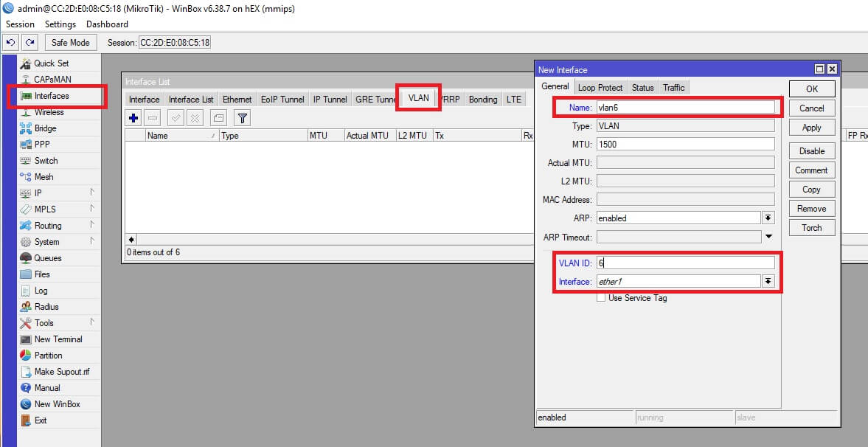Screen dimensions: 868x447
Task: Click the Enable checkmark toolbar icon
Action: [x=176, y=117]
